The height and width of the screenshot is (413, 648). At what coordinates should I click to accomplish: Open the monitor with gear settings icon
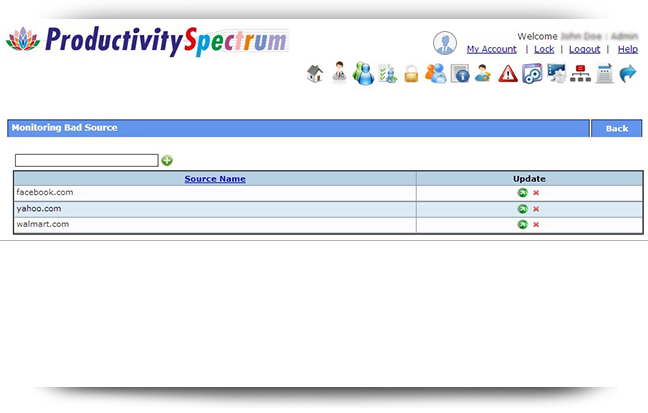point(556,74)
